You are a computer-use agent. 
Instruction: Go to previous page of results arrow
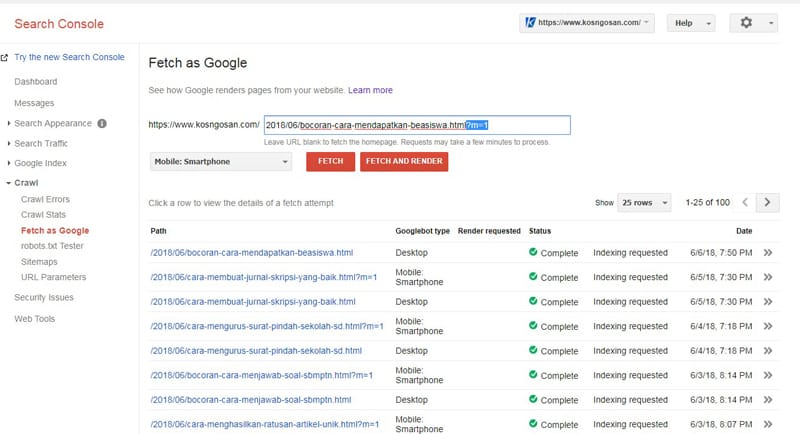coord(745,202)
